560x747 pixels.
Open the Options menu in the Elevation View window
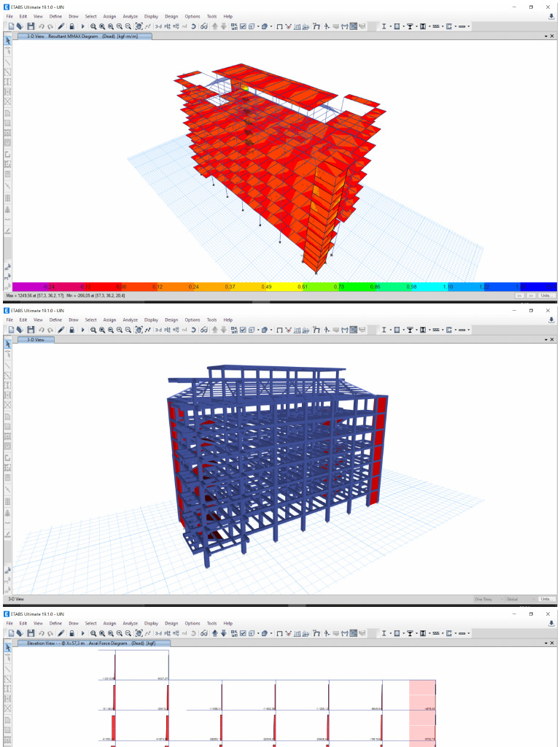coord(192,623)
